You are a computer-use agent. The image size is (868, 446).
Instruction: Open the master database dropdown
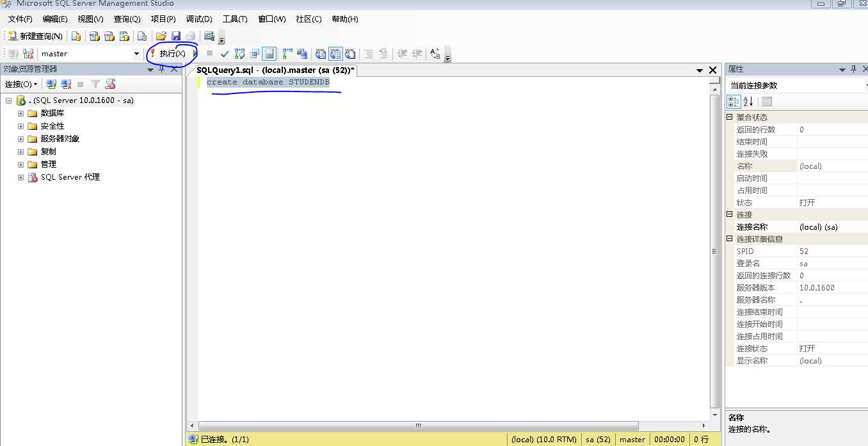click(136, 54)
